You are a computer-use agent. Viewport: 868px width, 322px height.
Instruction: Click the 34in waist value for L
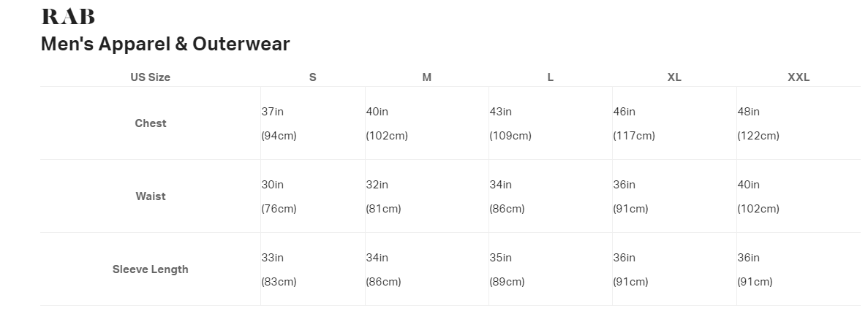[501, 185]
